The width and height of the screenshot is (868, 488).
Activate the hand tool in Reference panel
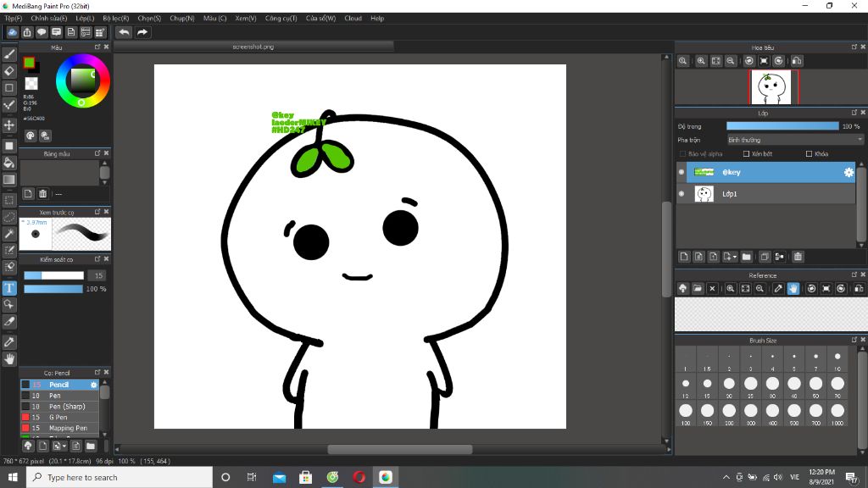[793, 288]
